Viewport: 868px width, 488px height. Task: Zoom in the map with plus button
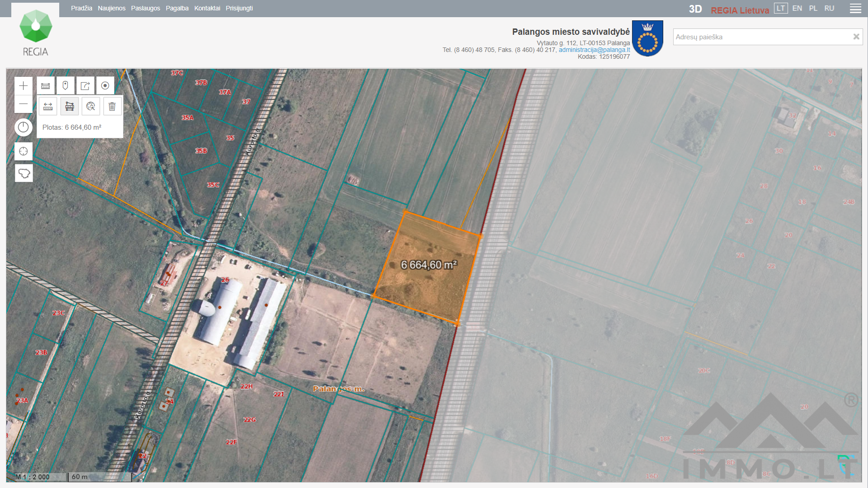pyautogui.click(x=24, y=86)
